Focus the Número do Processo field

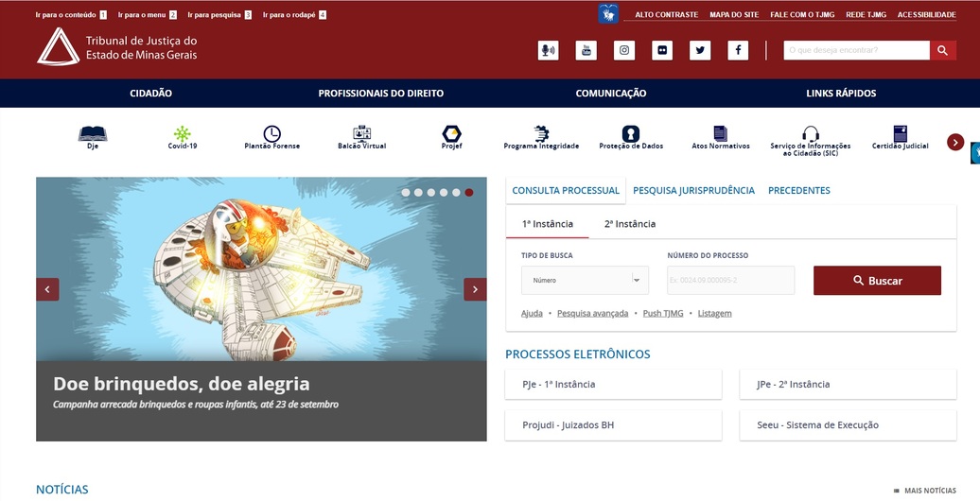[730, 280]
